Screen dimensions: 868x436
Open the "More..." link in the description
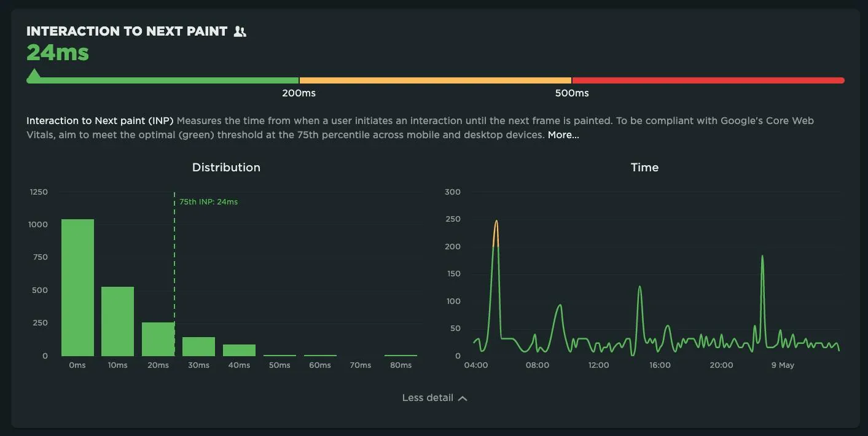pos(563,134)
